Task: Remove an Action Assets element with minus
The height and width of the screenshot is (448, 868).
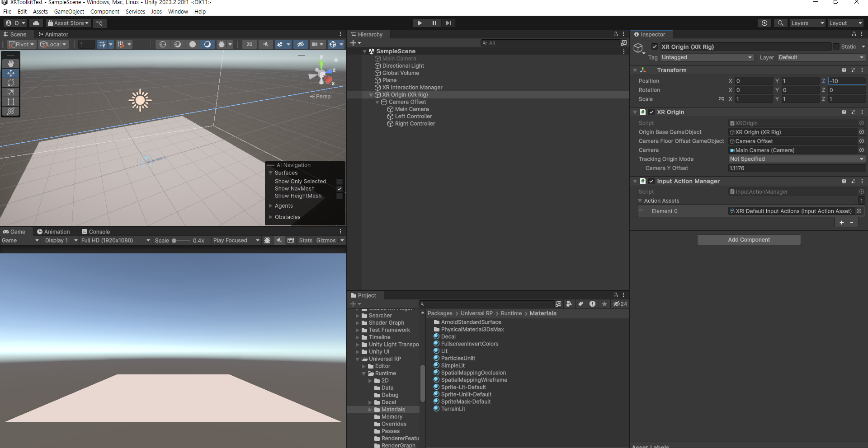Action: (852, 223)
